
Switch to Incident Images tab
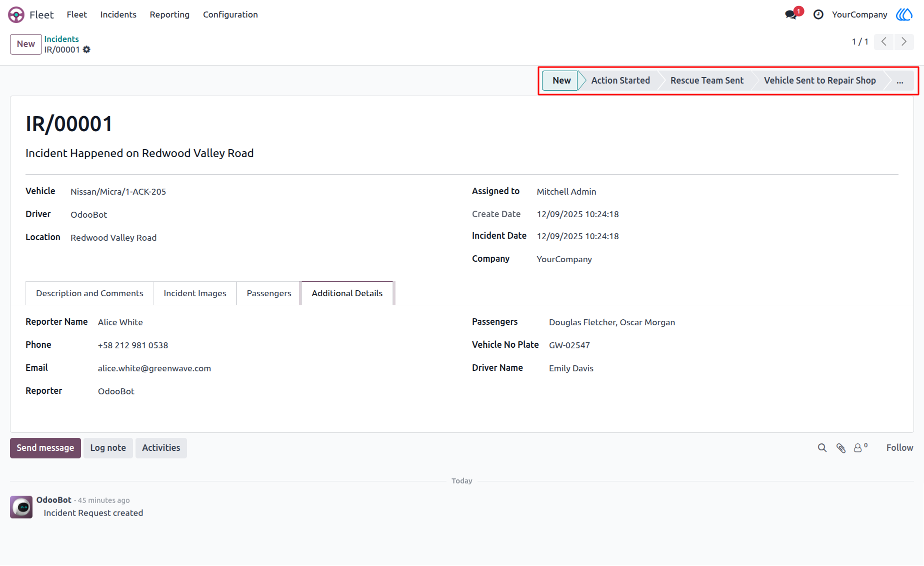(x=195, y=293)
